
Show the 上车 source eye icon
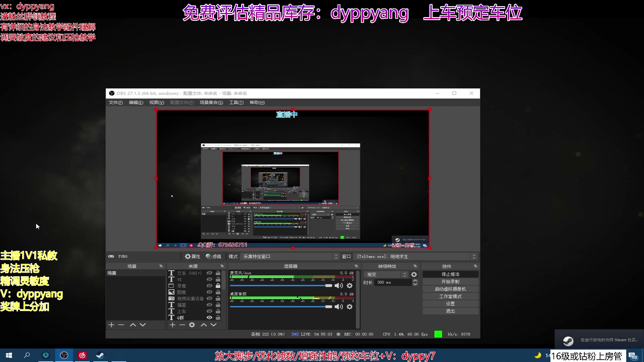(209, 311)
